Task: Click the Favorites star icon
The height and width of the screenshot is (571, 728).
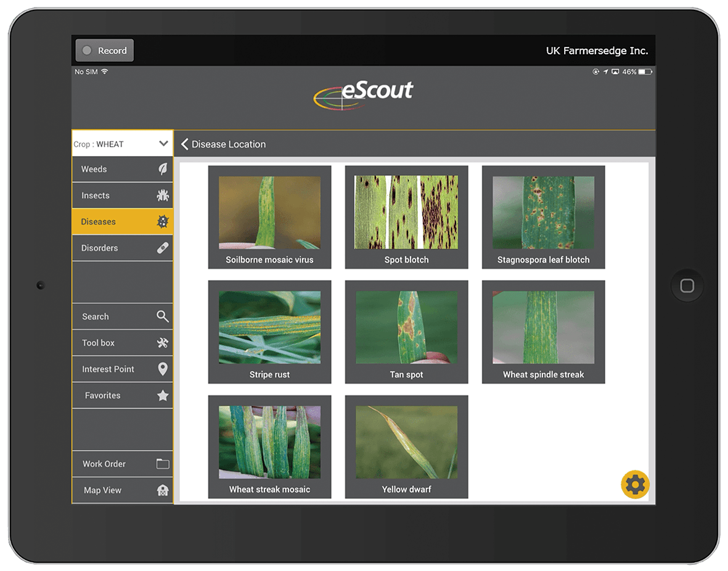Action: [163, 395]
